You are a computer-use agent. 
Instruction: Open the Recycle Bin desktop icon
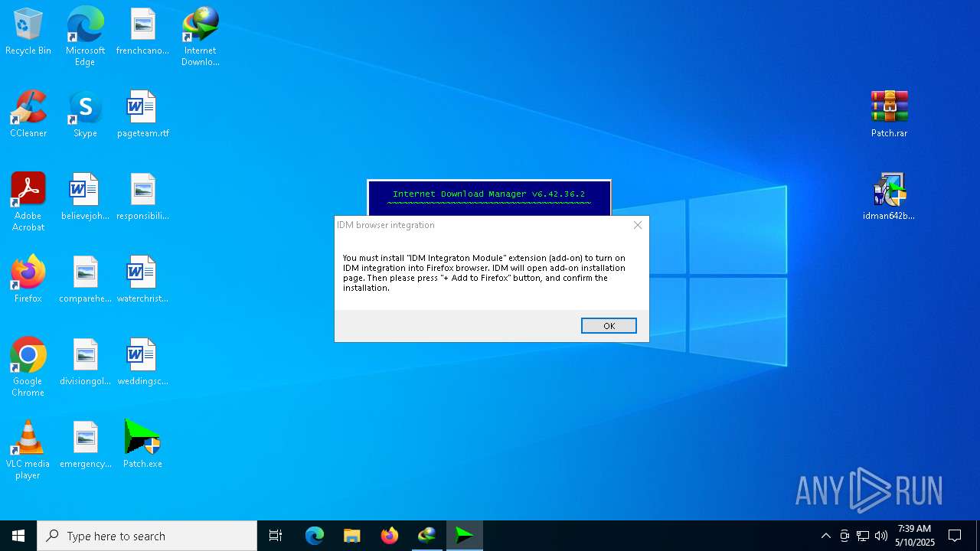click(28, 32)
